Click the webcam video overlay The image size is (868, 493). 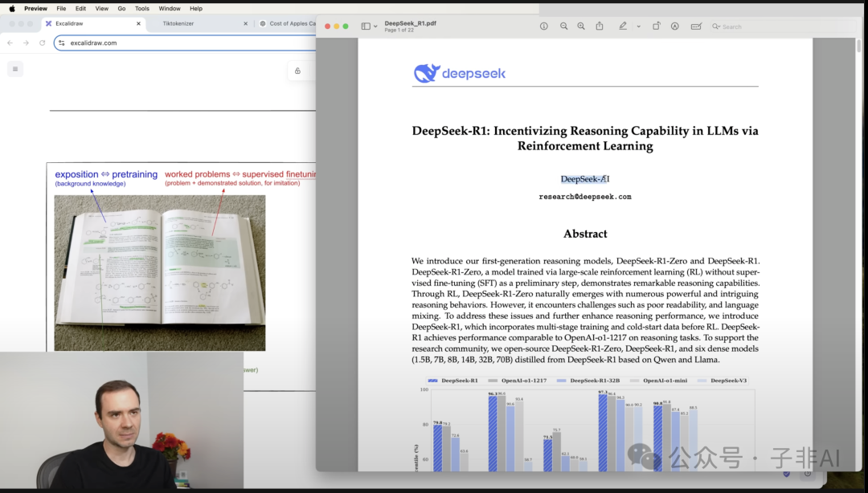[122, 421]
